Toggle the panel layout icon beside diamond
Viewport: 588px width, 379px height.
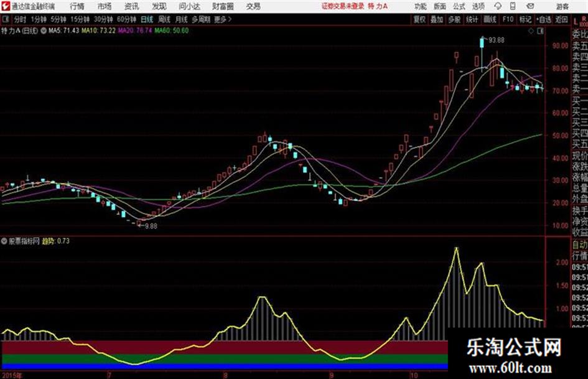pos(540,31)
